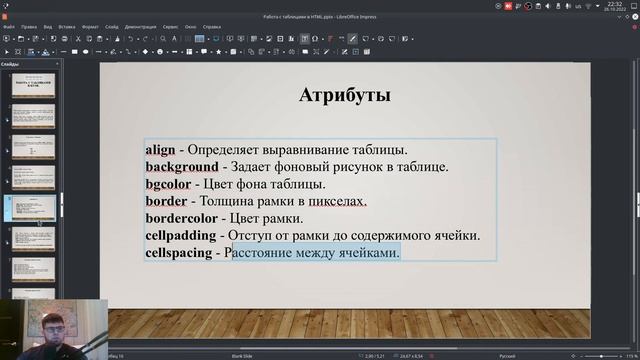Click the Print icon
640x360 pixels.
point(64,39)
